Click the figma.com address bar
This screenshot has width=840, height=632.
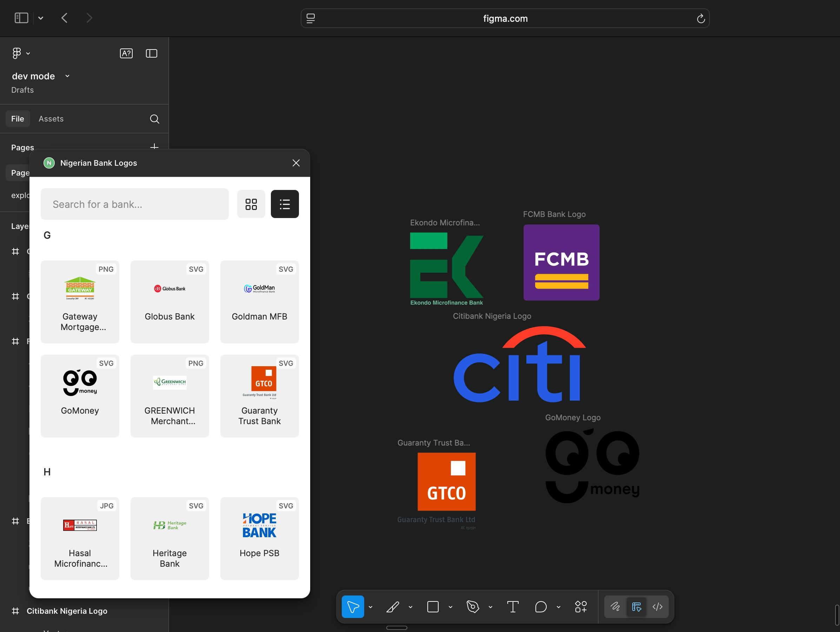pyautogui.click(x=505, y=18)
